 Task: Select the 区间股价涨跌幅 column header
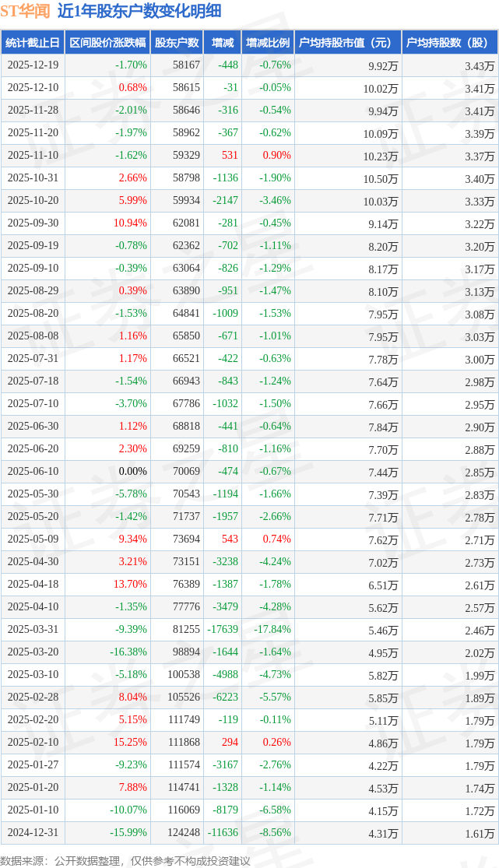point(107,43)
